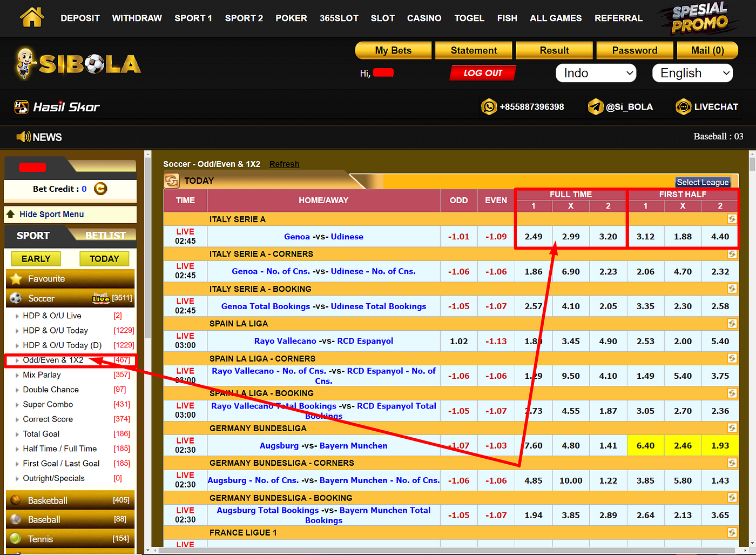Open the WITHDRAW menu

point(137,18)
